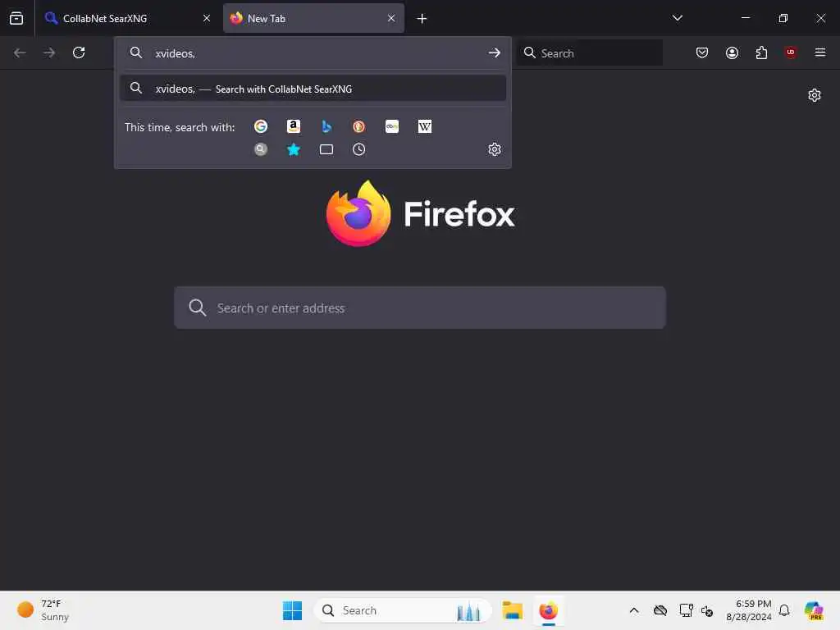Open Save to Pocket
The width and height of the screenshot is (840, 630).
tap(702, 52)
